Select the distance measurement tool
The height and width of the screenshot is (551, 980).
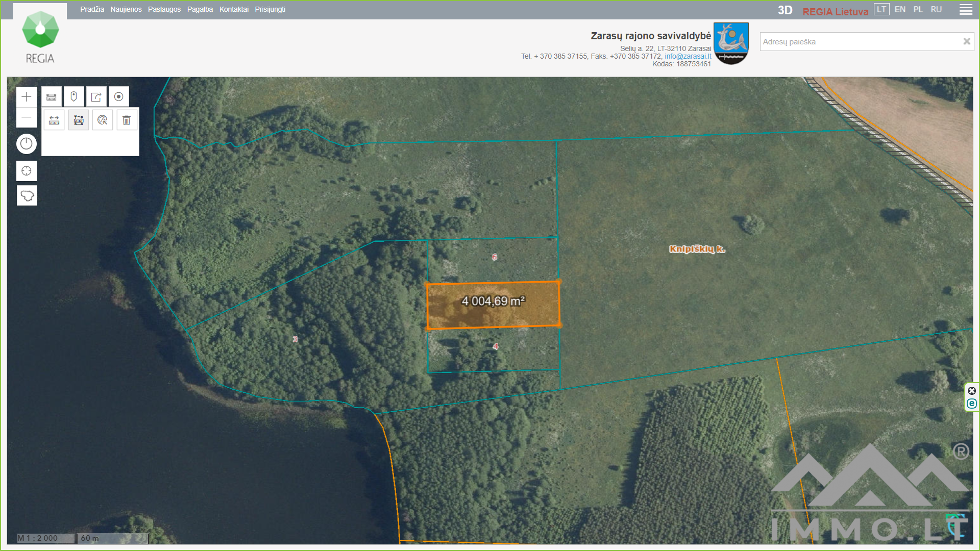[54, 120]
